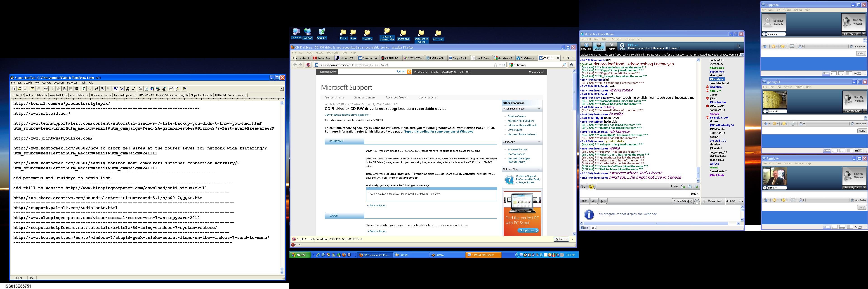Open new tab with plus button in Firefox

pos(568,58)
